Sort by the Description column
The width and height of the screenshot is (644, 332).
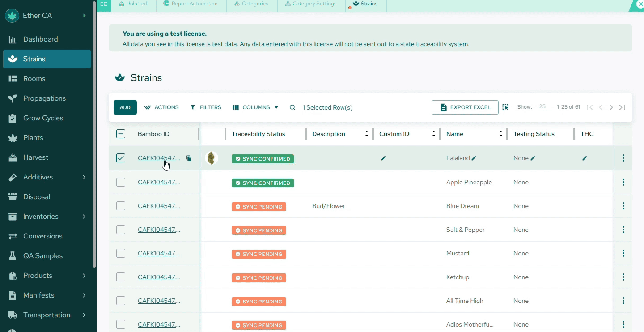(x=367, y=134)
